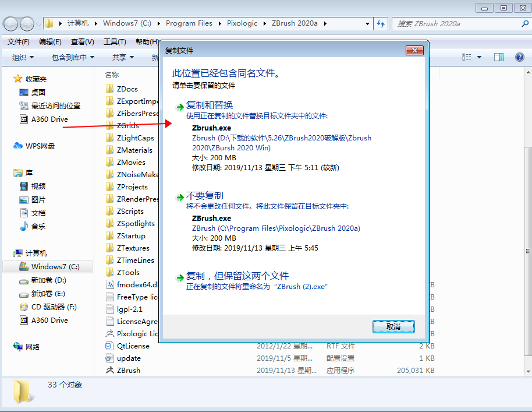
Task: Click the Back navigation arrow
Action: pyautogui.click(x=10, y=24)
